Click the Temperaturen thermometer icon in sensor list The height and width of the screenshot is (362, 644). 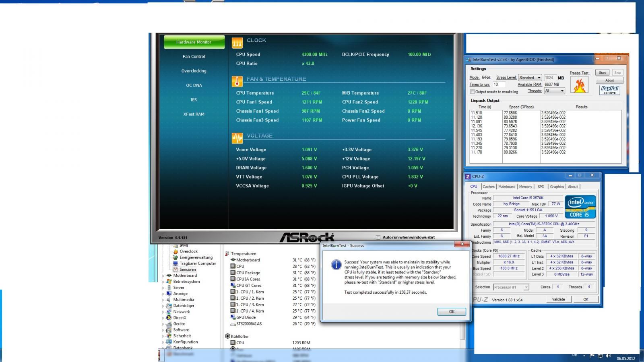227,254
